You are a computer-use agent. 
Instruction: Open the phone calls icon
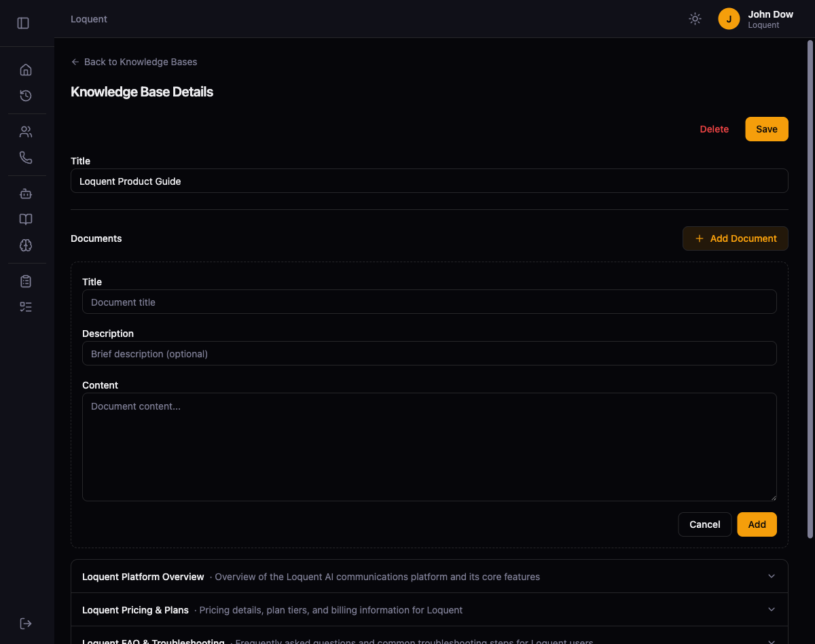tap(26, 158)
